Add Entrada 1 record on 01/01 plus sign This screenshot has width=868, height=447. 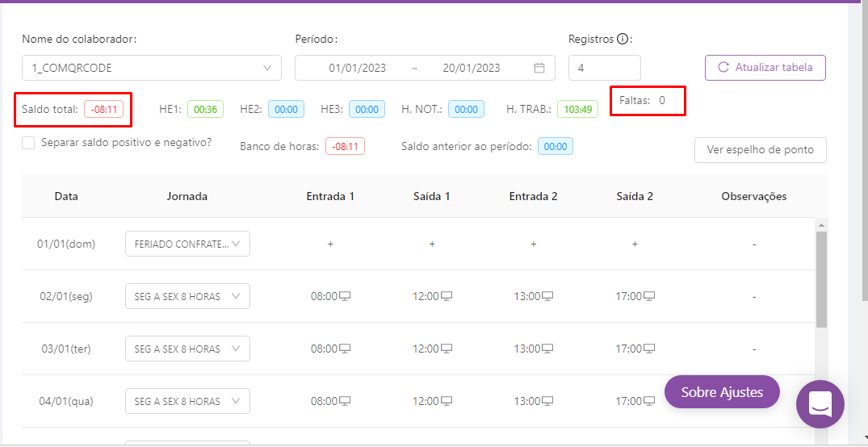(x=330, y=244)
